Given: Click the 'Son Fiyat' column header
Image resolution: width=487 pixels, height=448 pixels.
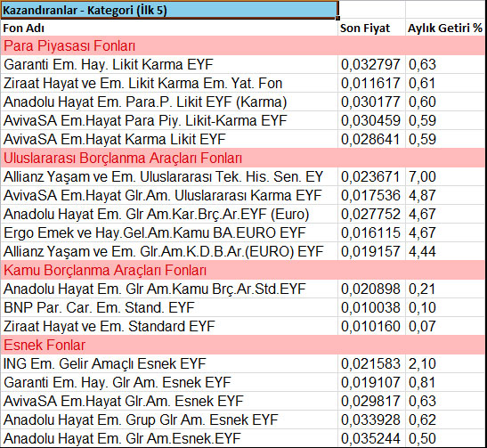Looking at the screenshot, I should [371, 28].
